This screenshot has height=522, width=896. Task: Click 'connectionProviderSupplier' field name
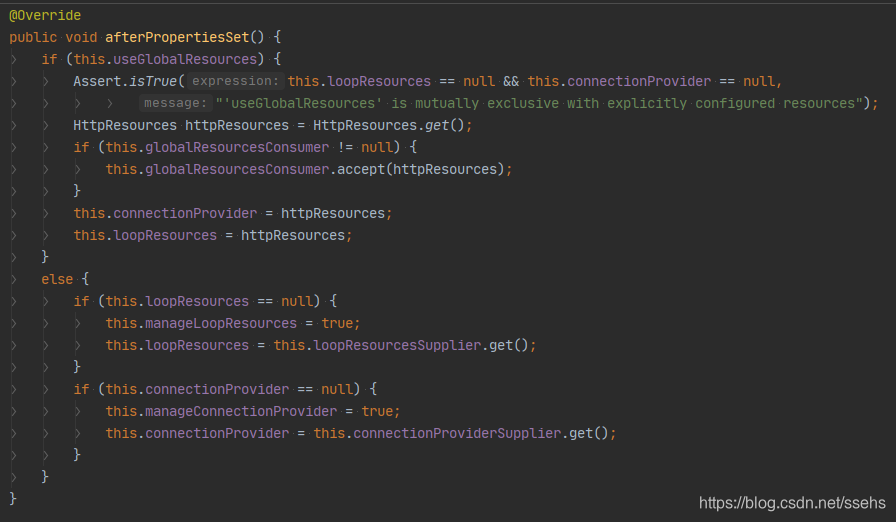point(457,433)
